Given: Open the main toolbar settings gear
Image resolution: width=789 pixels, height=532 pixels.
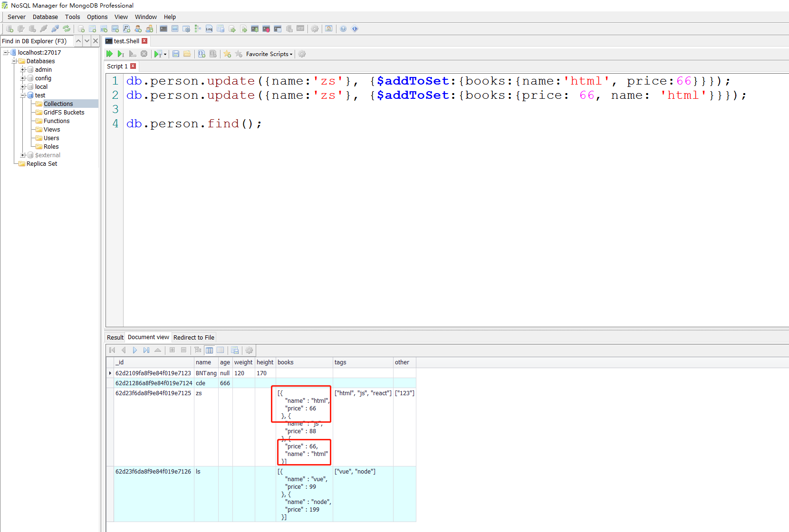Looking at the screenshot, I should pyautogui.click(x=315, y=29).
